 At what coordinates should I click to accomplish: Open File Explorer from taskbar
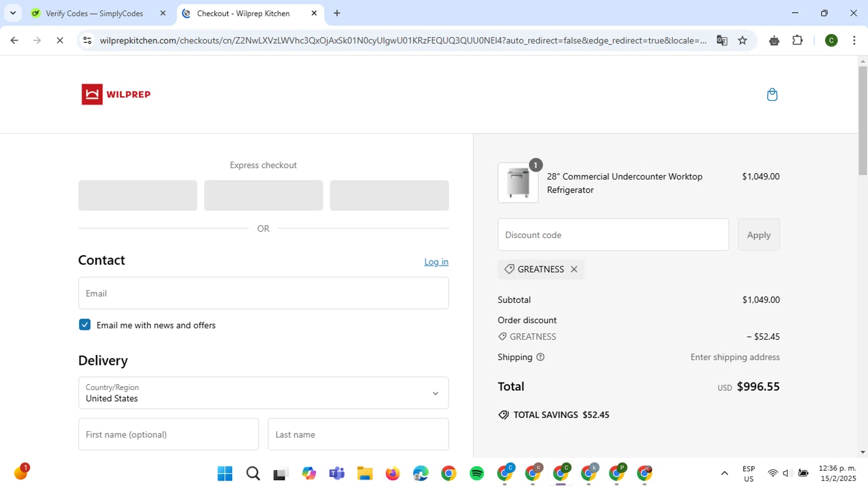365,474
